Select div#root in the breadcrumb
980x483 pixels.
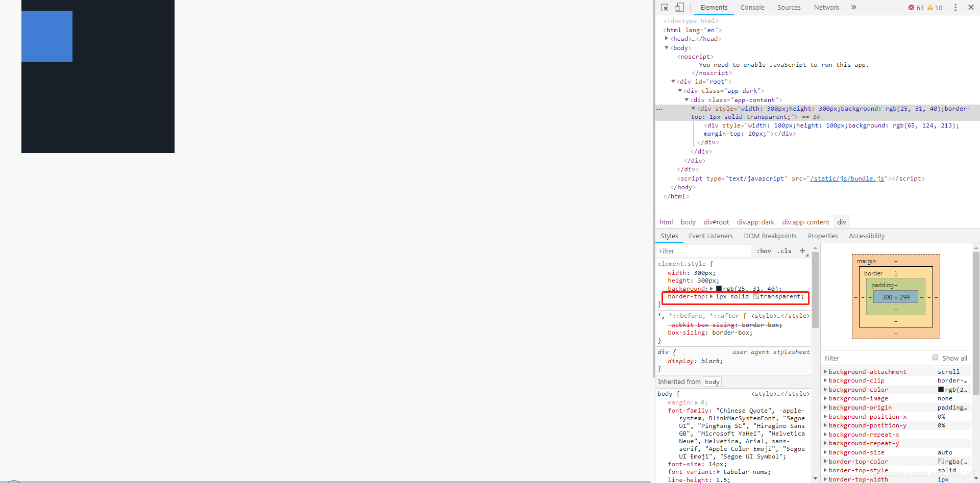(716, 222)
